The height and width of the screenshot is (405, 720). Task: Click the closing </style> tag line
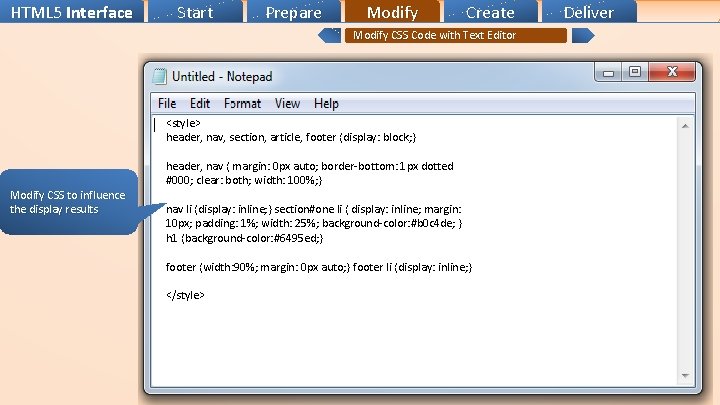(x=185, y=295)
